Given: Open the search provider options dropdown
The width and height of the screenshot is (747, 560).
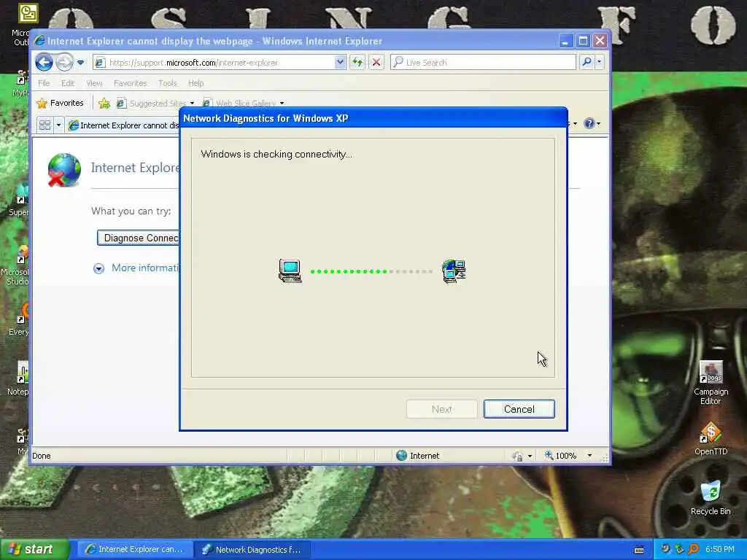Looking at the screenshot, I should point(600,63).
